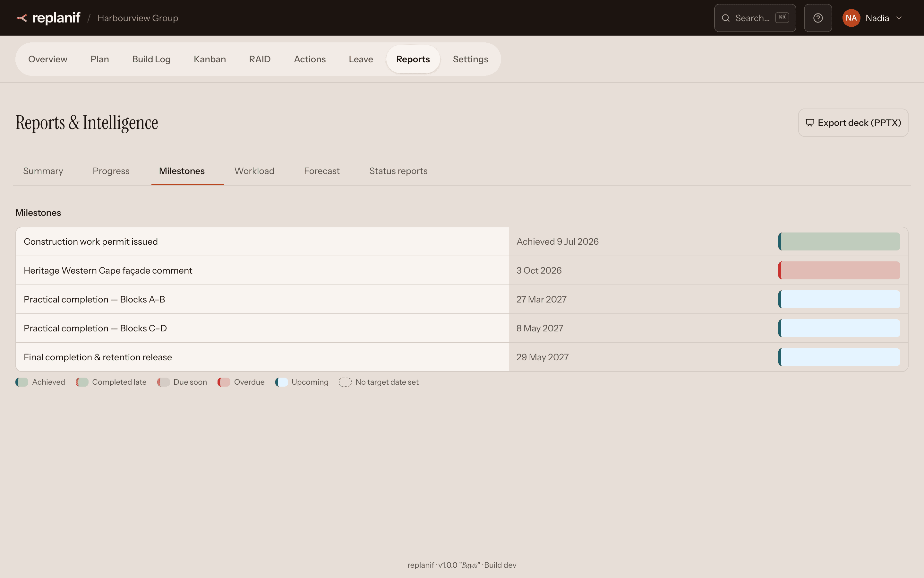Select the Reports tab
924x578 pixels.
[x=413, y=59]
